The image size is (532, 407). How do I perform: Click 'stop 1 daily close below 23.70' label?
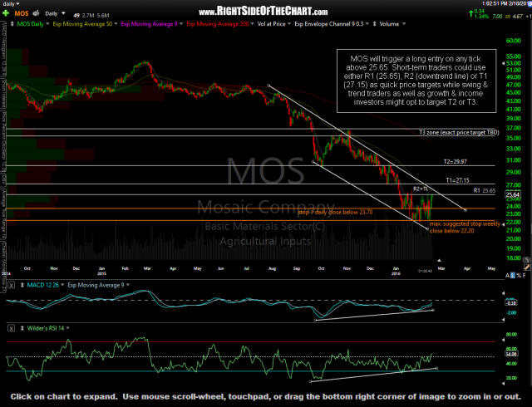335,213
